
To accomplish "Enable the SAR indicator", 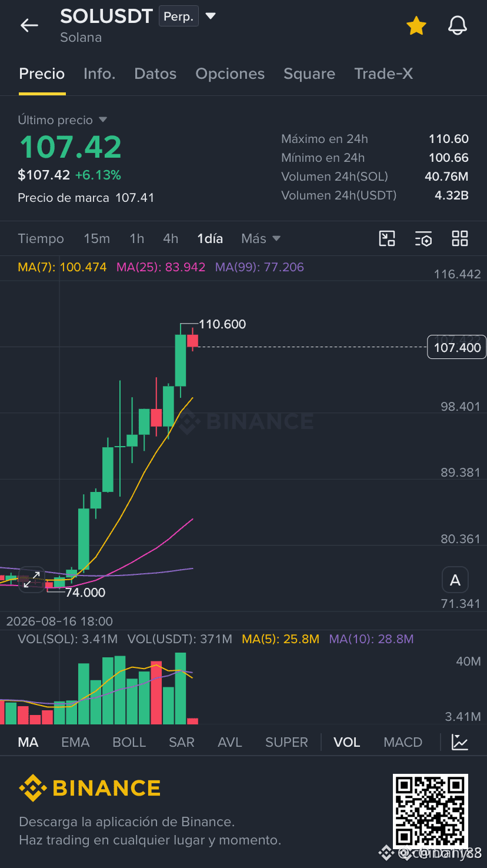I will click(x=181, y=742).
